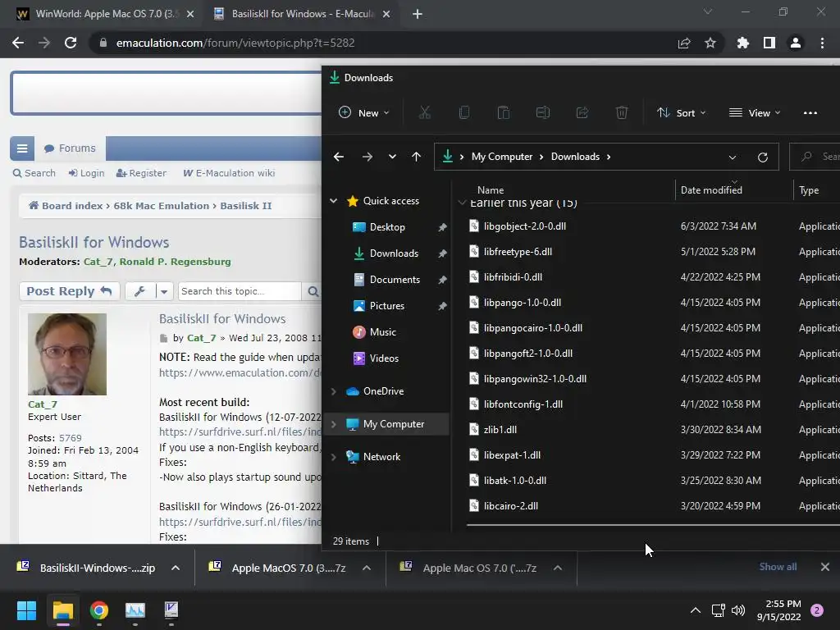The height and width of the screenshot is (630, 840).
Task: Close the downloads bar in Chrome
Action: click(825, 567)
